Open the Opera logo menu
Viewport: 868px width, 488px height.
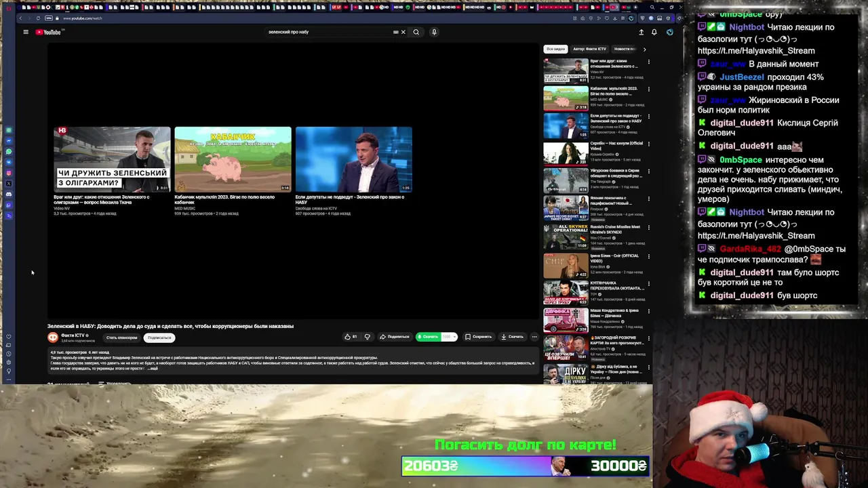click(x=9, y=7)
